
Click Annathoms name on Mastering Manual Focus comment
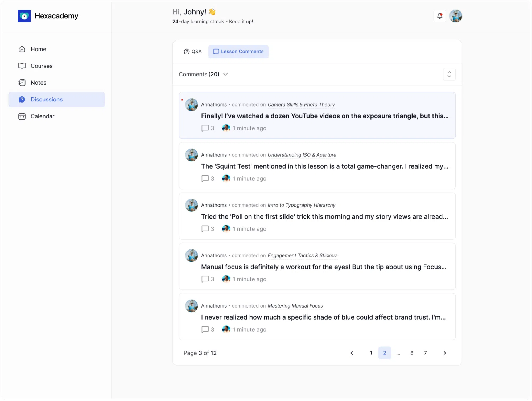tap(214, 306)
